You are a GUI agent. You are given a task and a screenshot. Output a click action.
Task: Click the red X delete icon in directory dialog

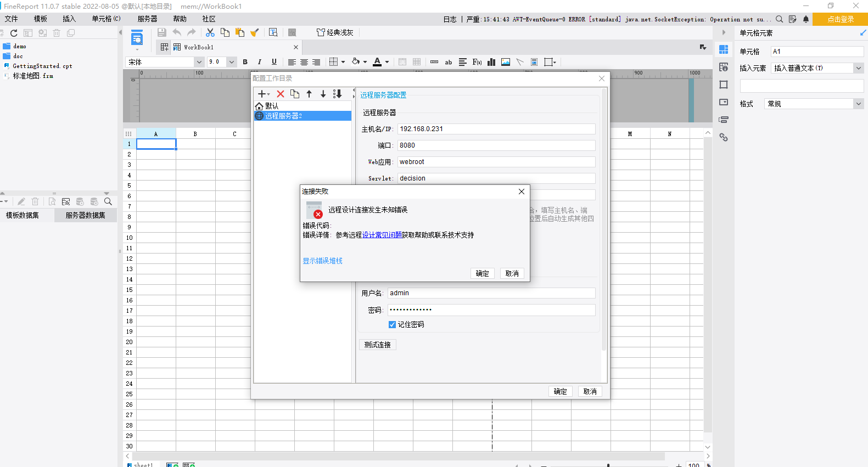point(281,94)
